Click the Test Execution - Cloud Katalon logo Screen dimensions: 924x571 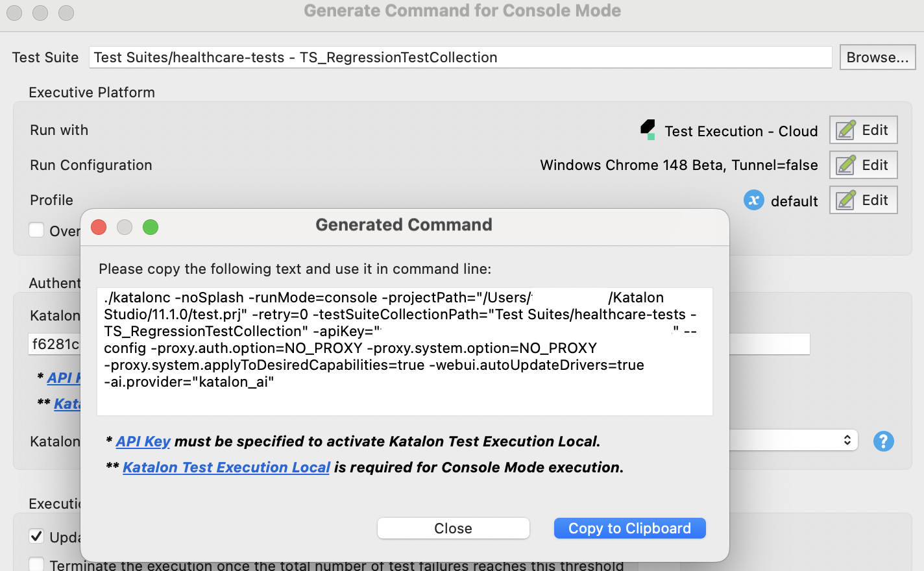tap(646, 130)
